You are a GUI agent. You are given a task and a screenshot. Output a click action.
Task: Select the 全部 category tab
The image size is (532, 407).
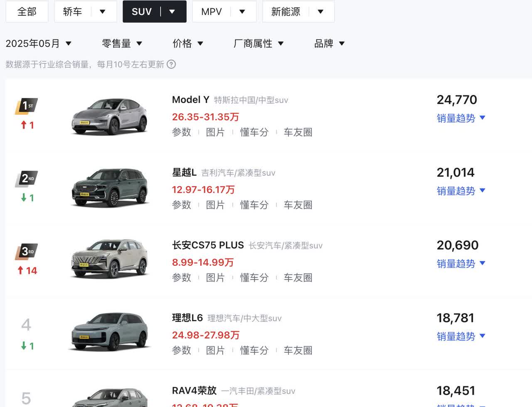point(27,12)
